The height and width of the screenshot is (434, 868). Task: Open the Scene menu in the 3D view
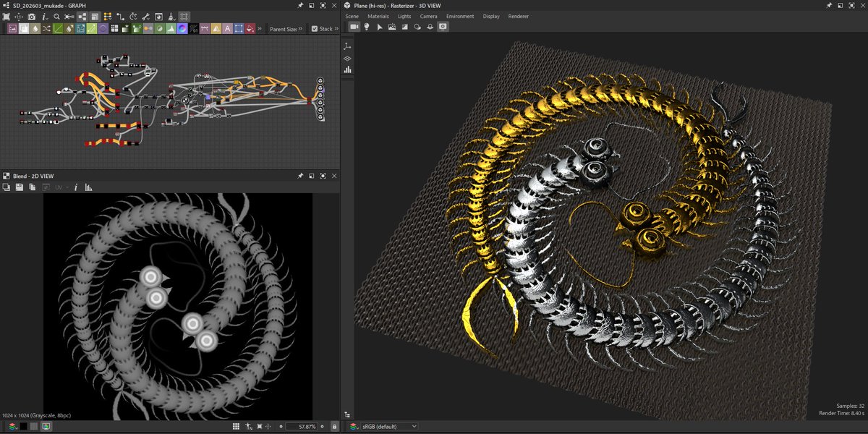[352, 16]
